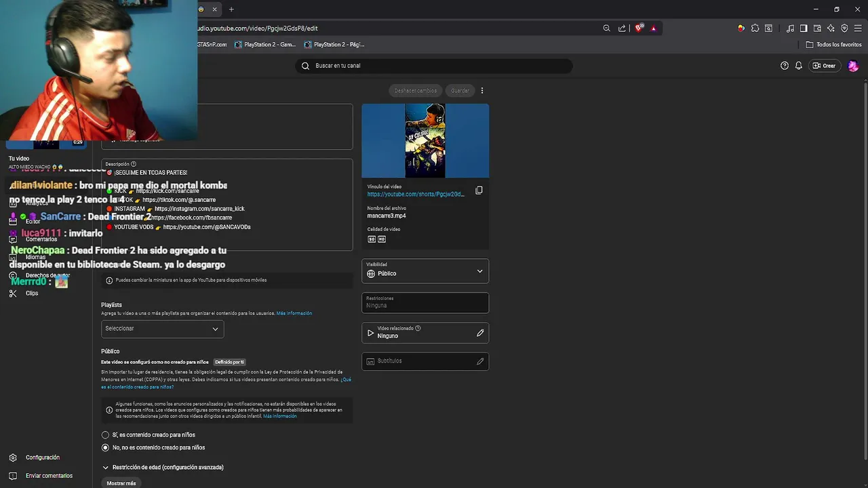Click the Guardar button

[460, 90]
